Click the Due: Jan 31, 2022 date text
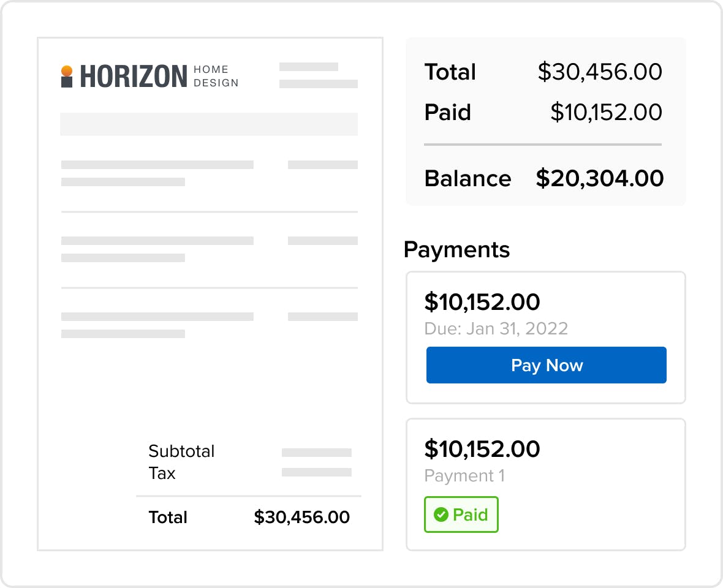 (x=496, y=328)
